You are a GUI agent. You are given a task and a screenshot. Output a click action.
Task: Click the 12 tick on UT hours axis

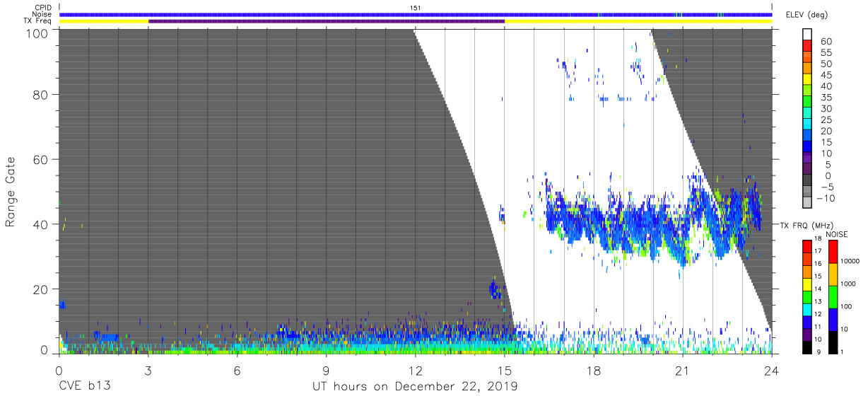coord(415,371)
